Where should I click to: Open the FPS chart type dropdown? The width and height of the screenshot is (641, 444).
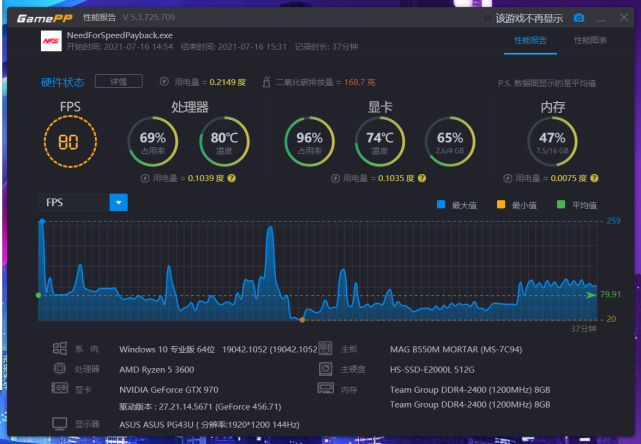click(x=83, y=202)
